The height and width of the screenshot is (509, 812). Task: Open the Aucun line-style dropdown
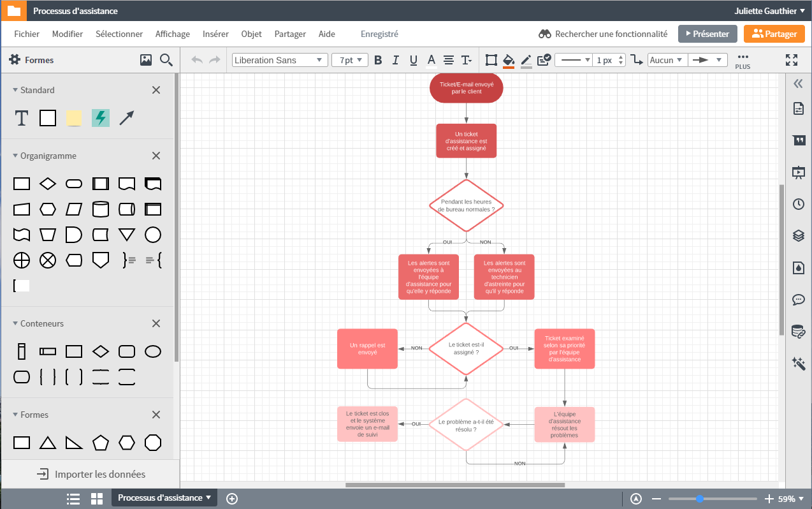coord(667,60)
